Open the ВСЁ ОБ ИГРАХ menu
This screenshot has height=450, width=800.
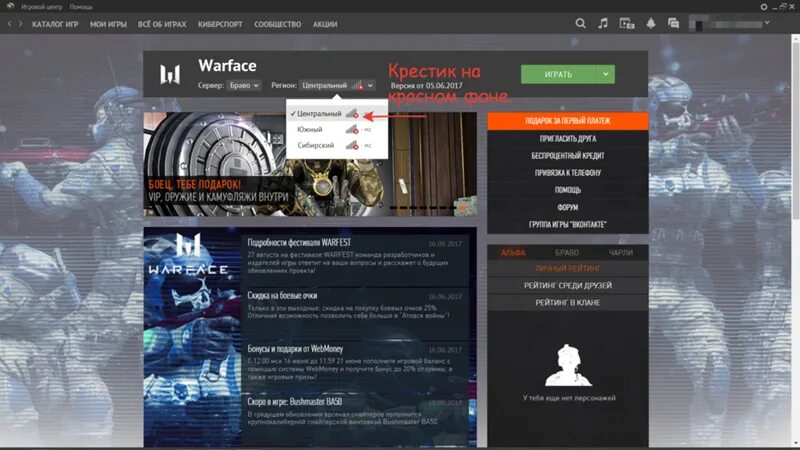(x=162, y=24)
